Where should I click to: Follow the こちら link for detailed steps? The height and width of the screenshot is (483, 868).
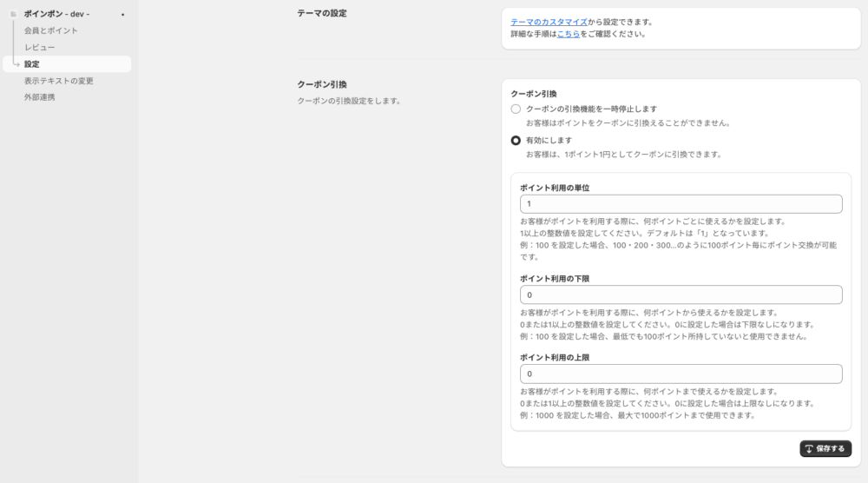click(569, 34)
